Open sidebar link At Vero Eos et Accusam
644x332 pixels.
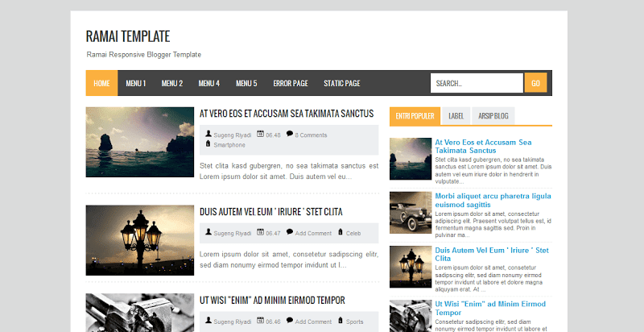coord(484,147)
